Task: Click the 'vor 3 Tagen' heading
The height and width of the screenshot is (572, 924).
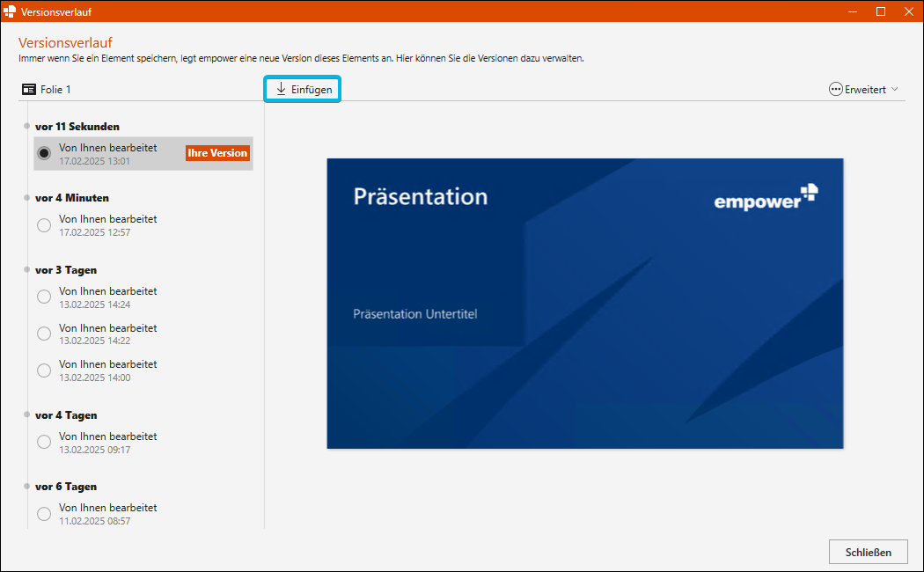Action: coord(66,270)
